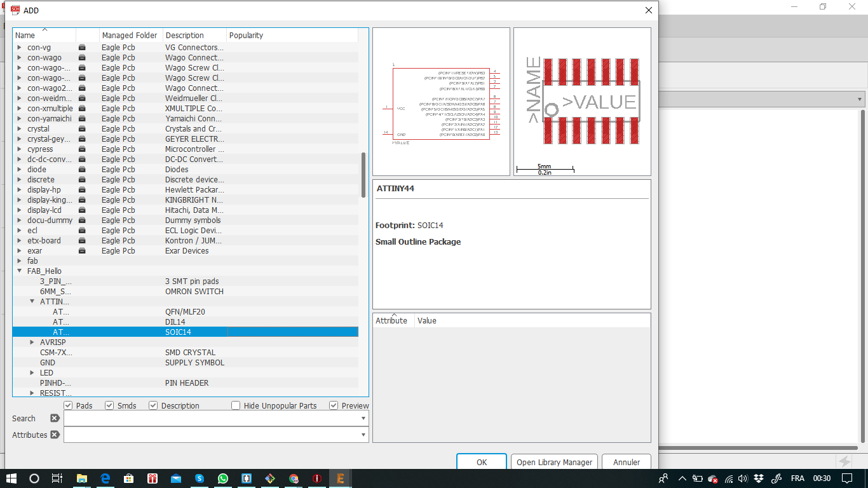Clear the Attributes field with its X icon
This screenshot has width=868, height=488.
tap(55, 435)
